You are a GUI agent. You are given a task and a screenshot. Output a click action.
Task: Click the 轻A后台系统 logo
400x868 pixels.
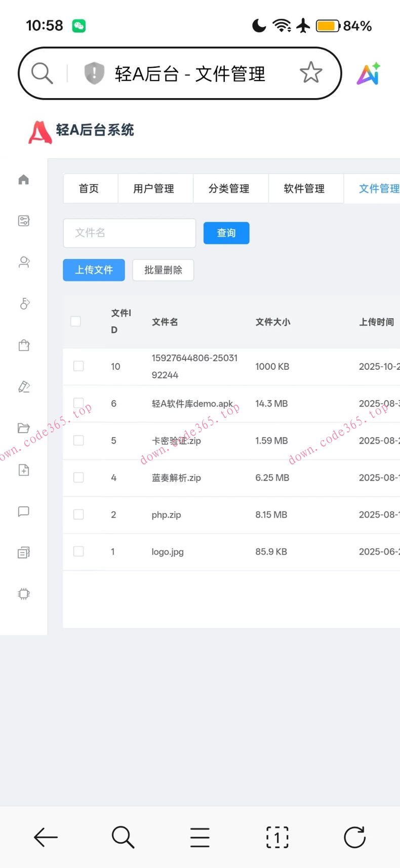(81, 132)
